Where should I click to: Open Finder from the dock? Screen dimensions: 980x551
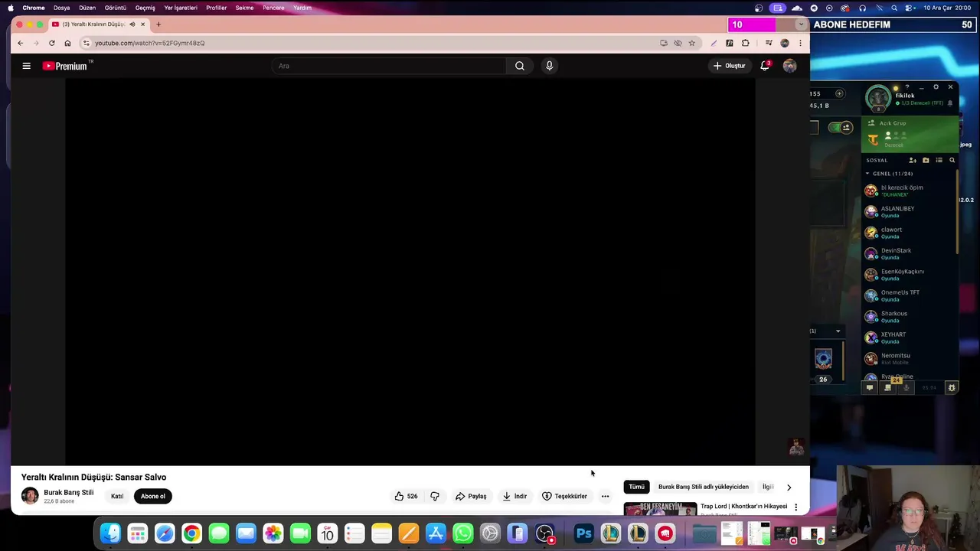tap(110, 533)
